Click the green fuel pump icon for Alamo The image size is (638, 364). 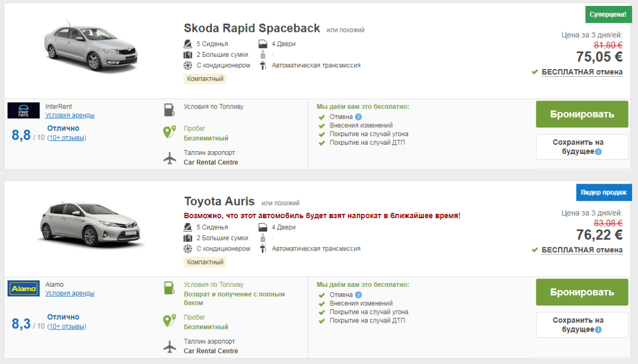click(170, 288)
